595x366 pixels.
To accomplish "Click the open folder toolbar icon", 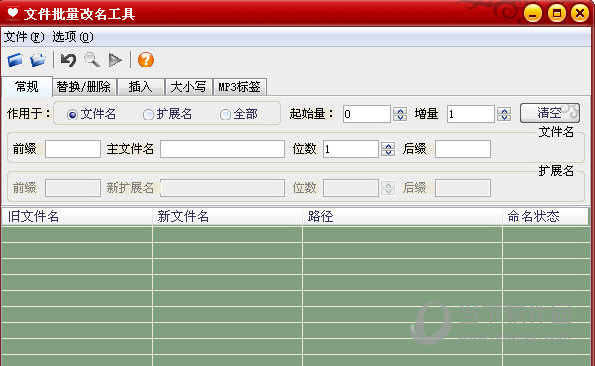I will (38, 60).
